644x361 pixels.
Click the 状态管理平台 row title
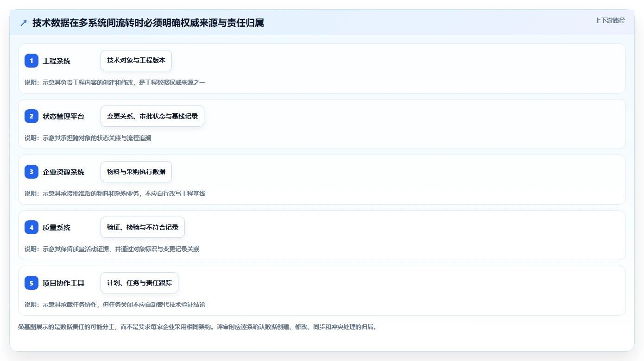pyautogui.click(x=63, y=116)
